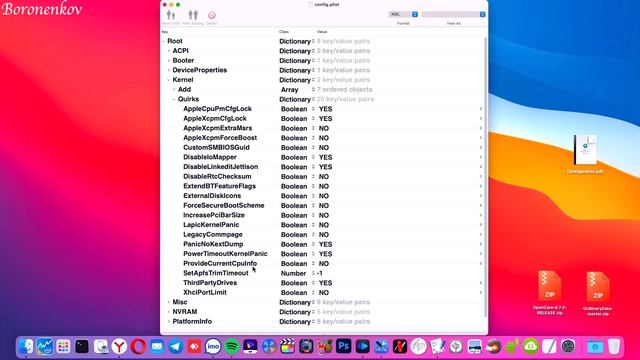640x360 pixels.
Task: Select the AppleXcpmForceBoost key
Action: pos(220,138)
